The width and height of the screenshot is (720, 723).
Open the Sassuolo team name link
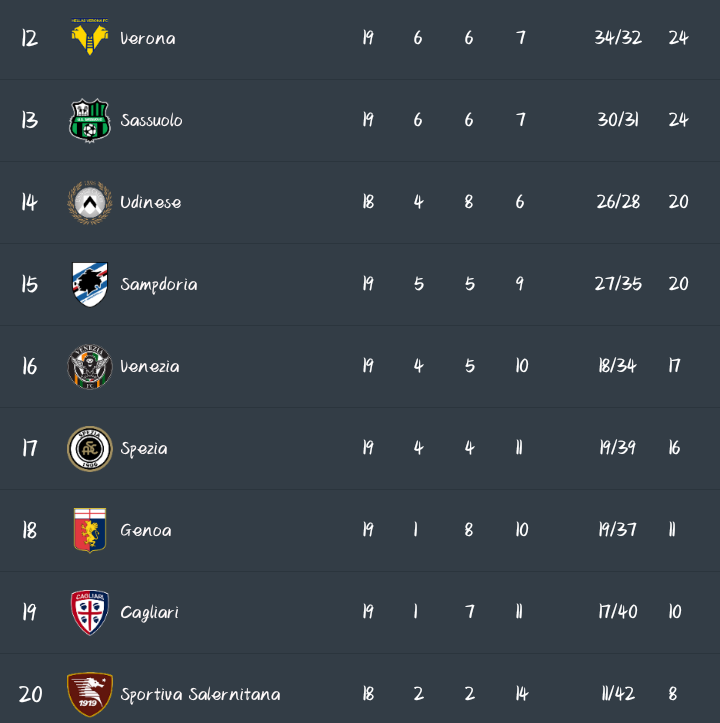[x=151, y=121]
